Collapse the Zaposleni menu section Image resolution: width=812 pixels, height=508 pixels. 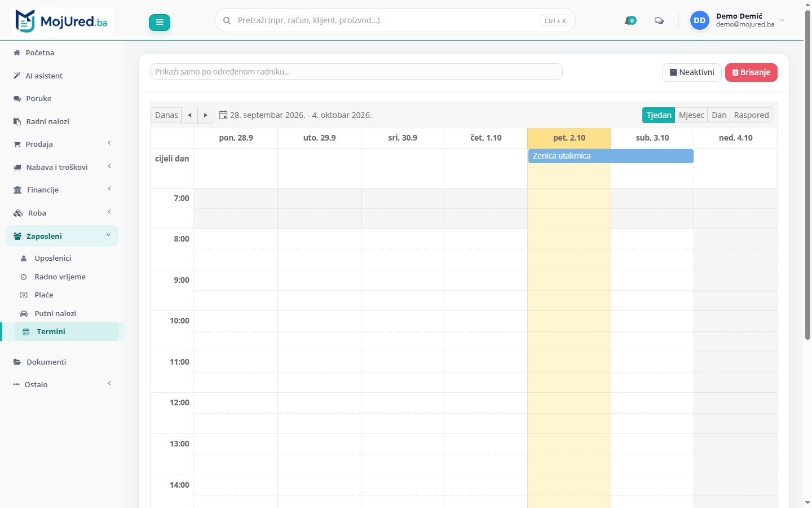[x=62, y=236]
